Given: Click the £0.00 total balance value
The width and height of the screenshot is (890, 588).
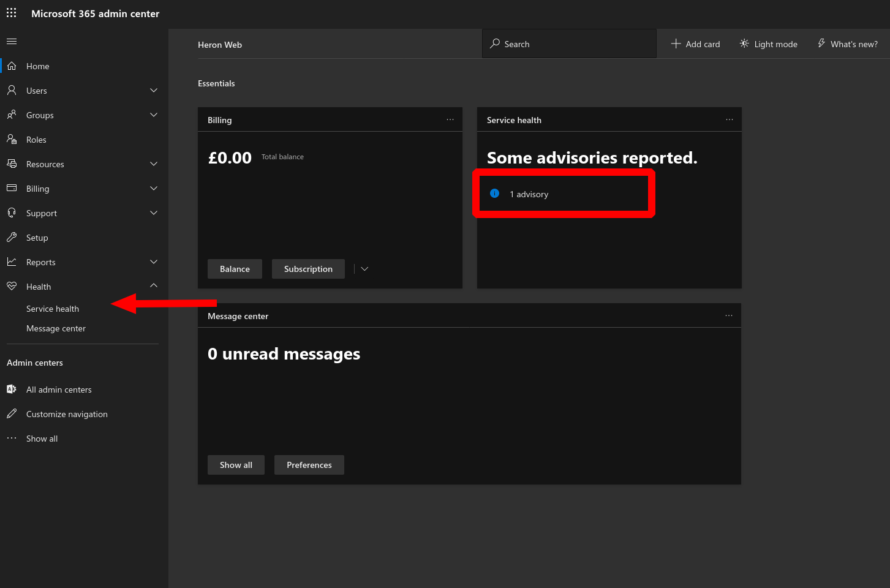Looking at the screenshot, I should 230,157.
